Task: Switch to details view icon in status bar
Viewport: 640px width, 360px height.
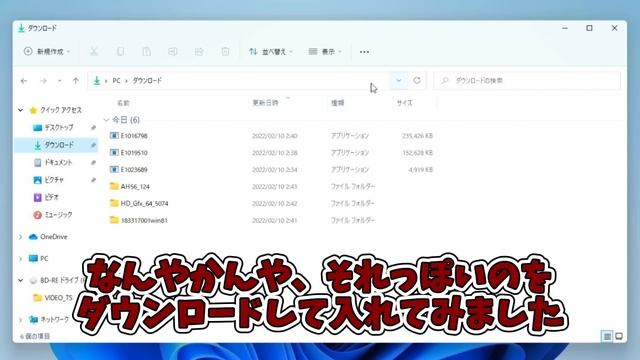Action: pyautogui.click(x=607, y=336)
